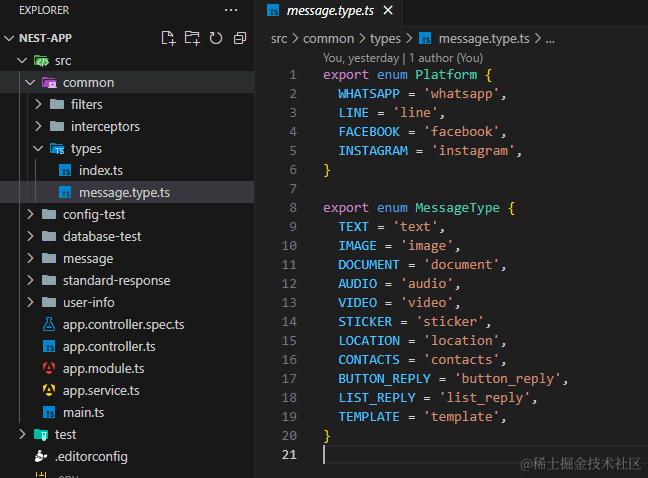Collapse the common folder chevron
The image size is (648, 478).
point(30,82)
